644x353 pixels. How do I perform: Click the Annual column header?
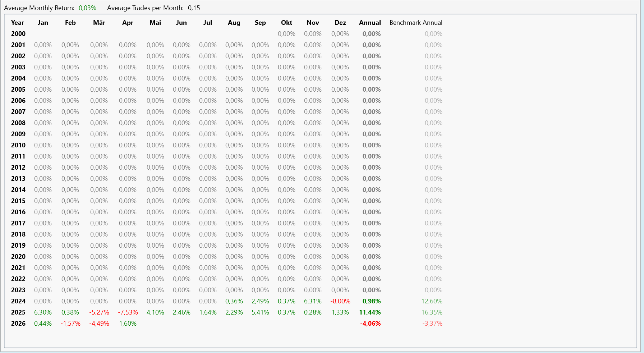point(370,23)
